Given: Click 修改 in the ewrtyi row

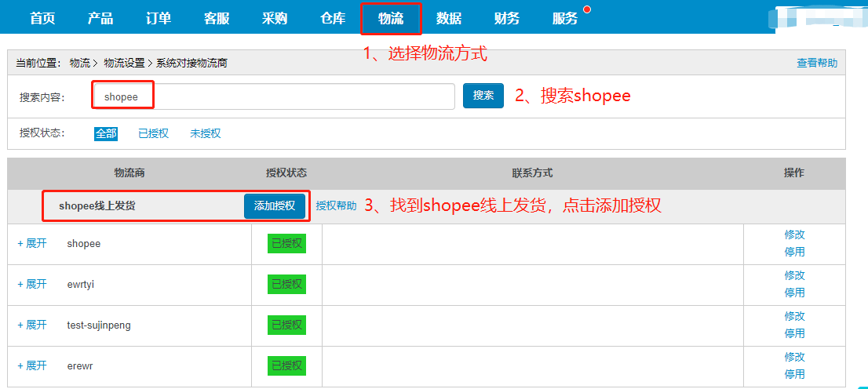Looking at the screenshot, I should point(794,275).
